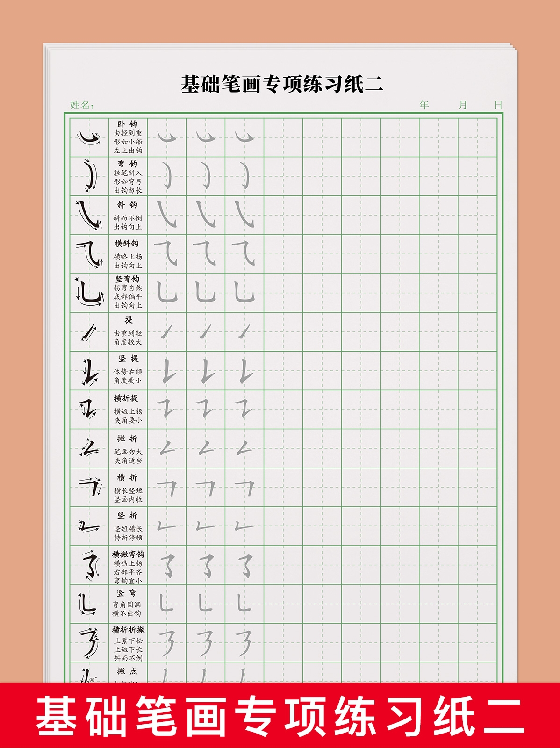Select the black 横折提 stroke diagram with arrows

point(88,409)
